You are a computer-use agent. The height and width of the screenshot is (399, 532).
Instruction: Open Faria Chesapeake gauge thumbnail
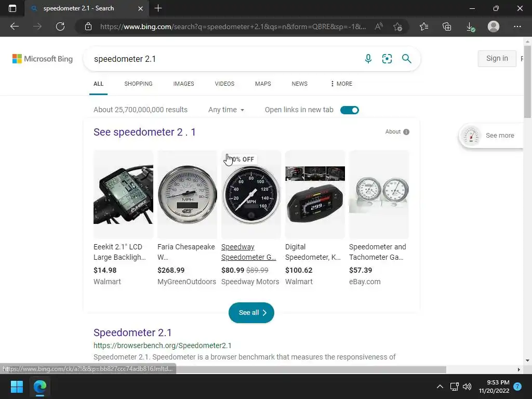pos(187,194)
